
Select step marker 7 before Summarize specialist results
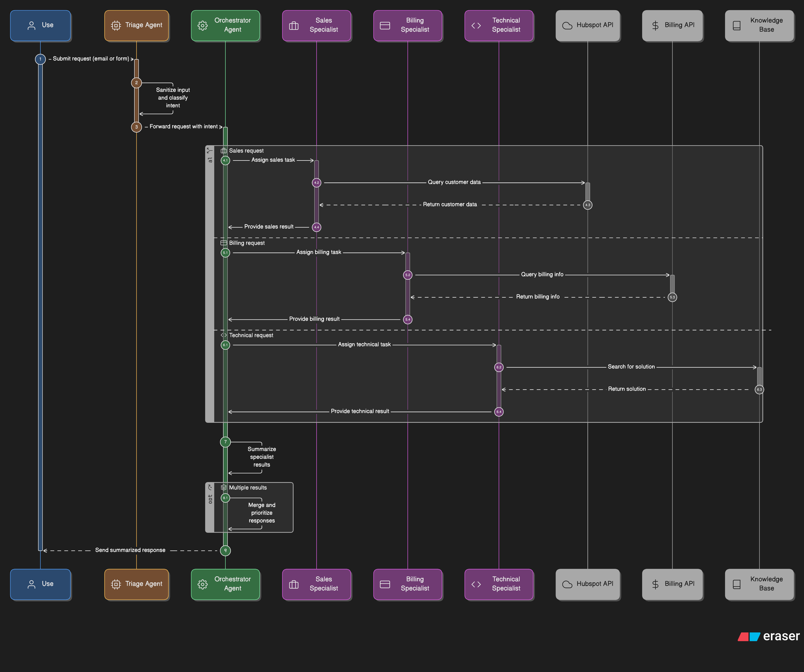pos(225,442)
